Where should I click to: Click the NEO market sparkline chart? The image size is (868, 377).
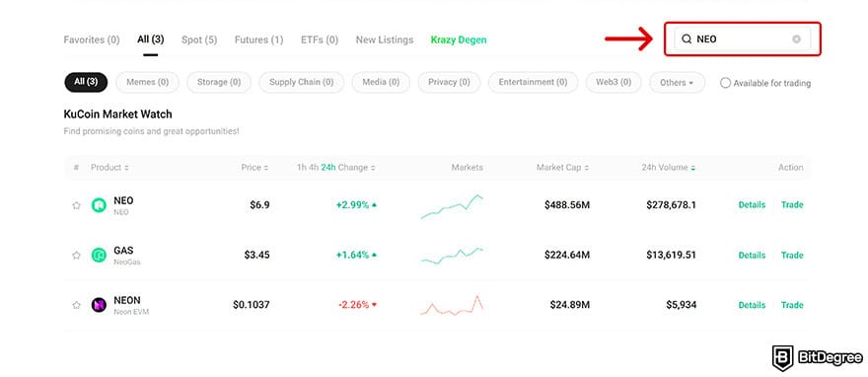pyautogui.click(x=452, y=206)
